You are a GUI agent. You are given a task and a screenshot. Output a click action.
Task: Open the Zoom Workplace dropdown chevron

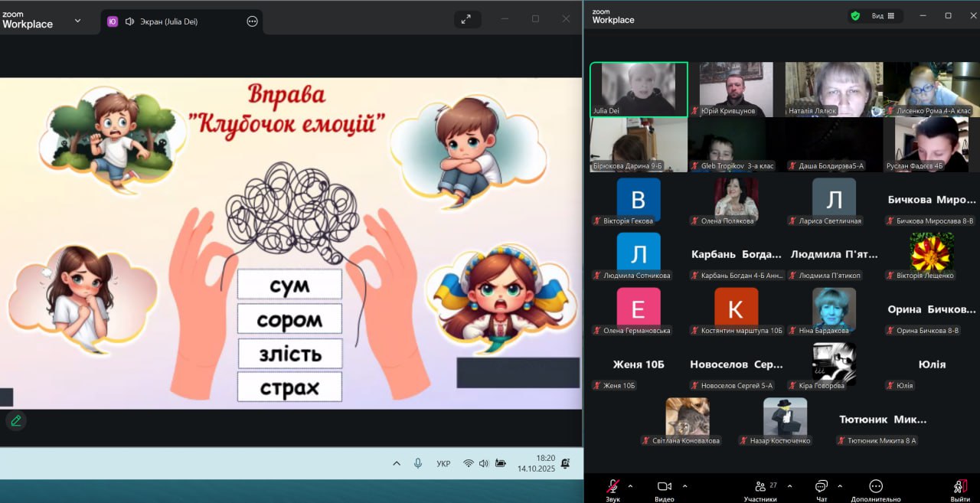(77, 21)
